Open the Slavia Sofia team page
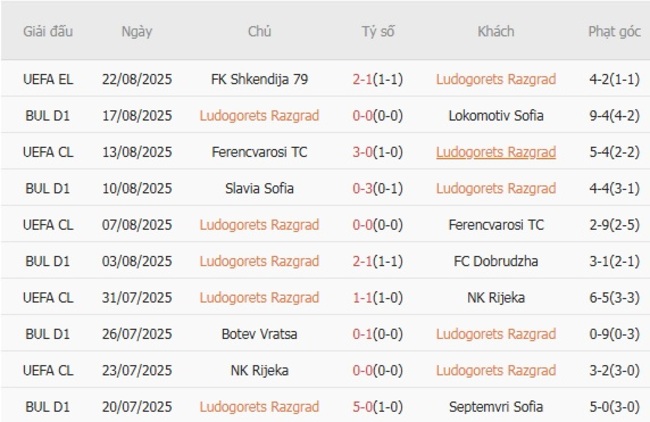The width and height of the screenshot is (650, 422). (259, 188)
